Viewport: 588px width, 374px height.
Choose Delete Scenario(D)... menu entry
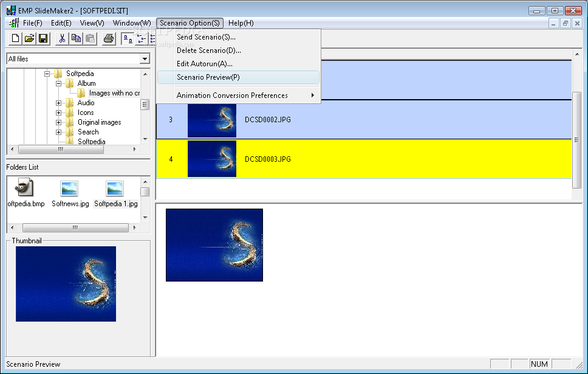tap(239, 50)
